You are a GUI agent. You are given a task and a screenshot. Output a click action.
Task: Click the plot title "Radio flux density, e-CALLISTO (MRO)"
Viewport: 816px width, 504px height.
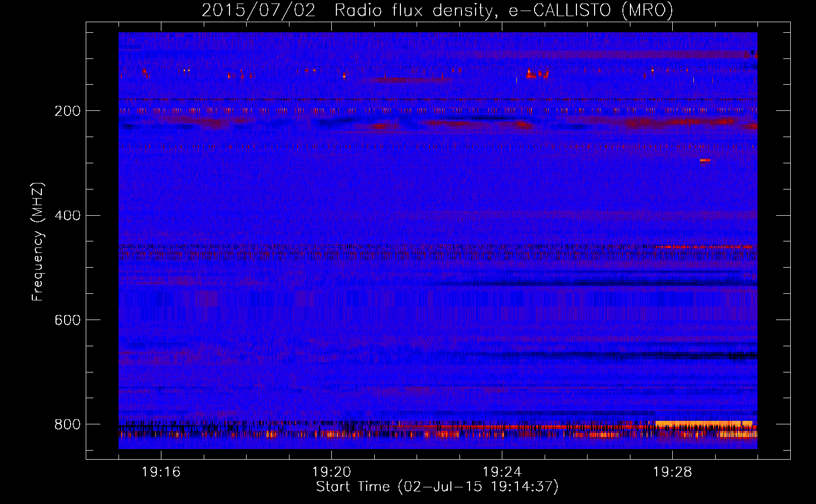point(504,10)
